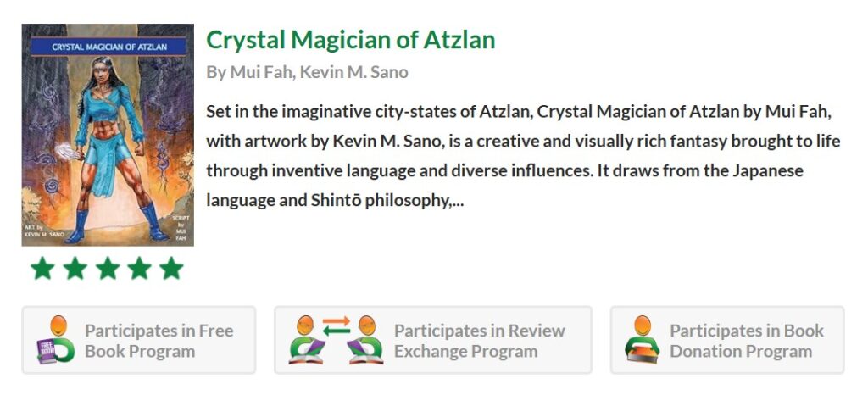Click the left reader in Review Exchange icon

[x=306, y=340]
